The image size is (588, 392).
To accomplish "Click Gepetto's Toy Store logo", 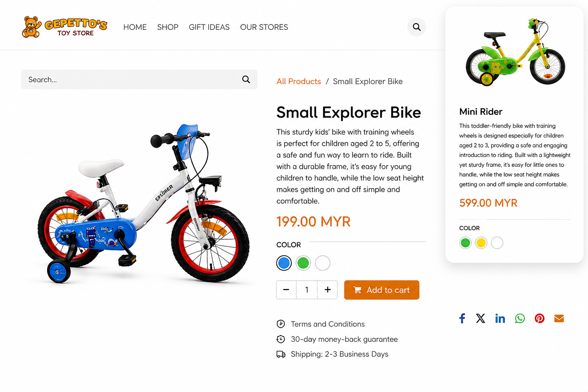I will pyautogui.click(x=64, y=27).
